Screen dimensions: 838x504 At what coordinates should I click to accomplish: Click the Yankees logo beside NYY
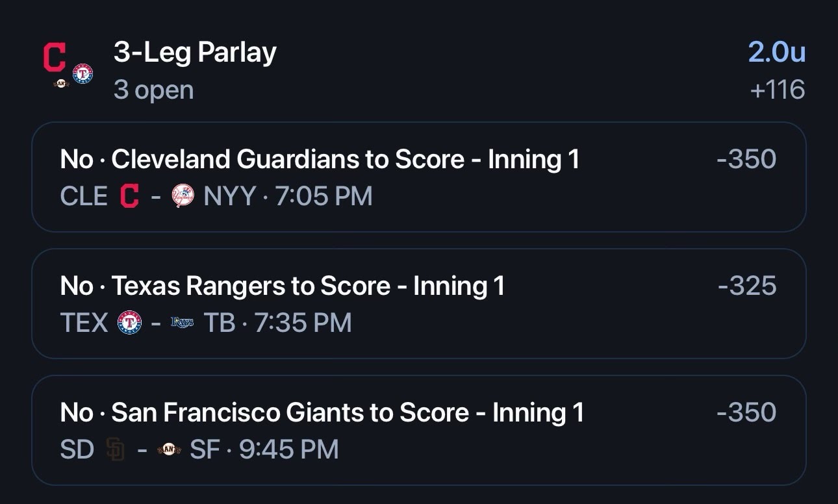[x=183, y=195]
